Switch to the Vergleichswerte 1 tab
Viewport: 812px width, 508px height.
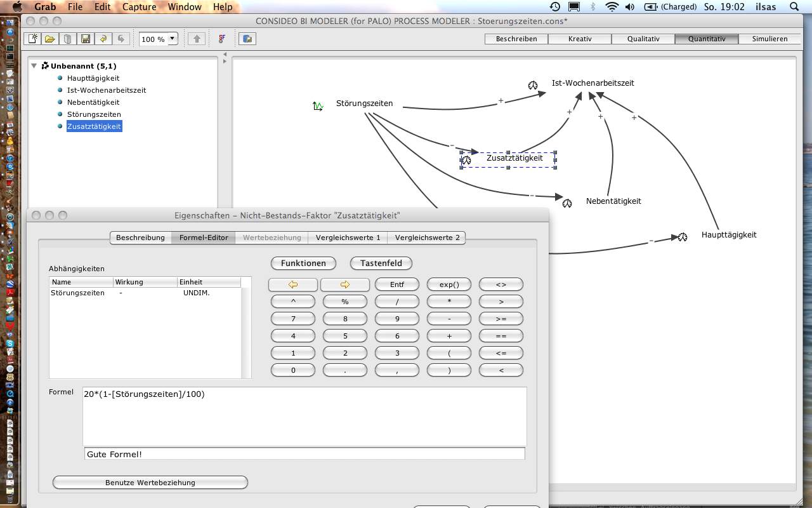click(x=348, y=237)
